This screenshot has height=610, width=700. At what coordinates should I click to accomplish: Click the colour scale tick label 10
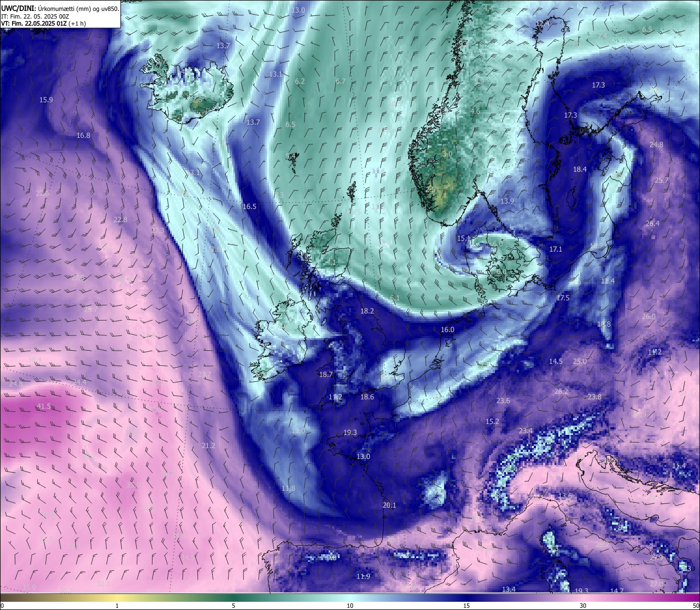coord(350,606)
